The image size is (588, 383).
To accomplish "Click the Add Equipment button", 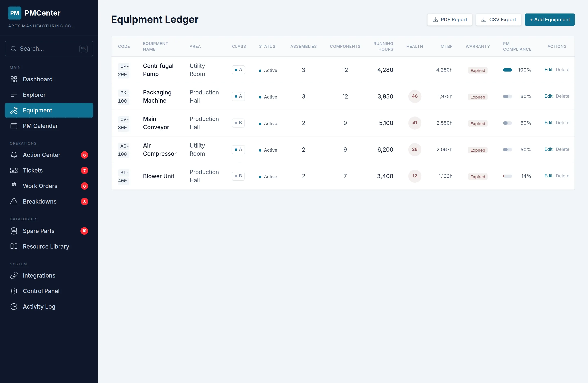I will coord(549,20).
